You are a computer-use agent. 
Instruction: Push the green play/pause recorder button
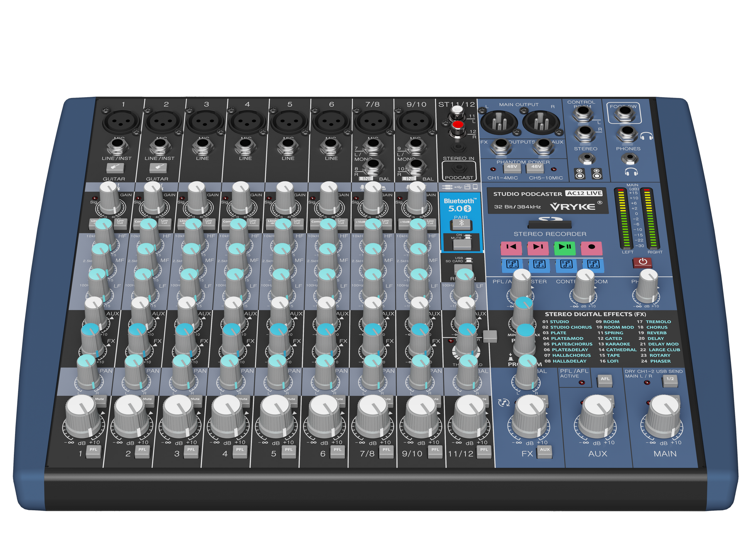(565, 248)
